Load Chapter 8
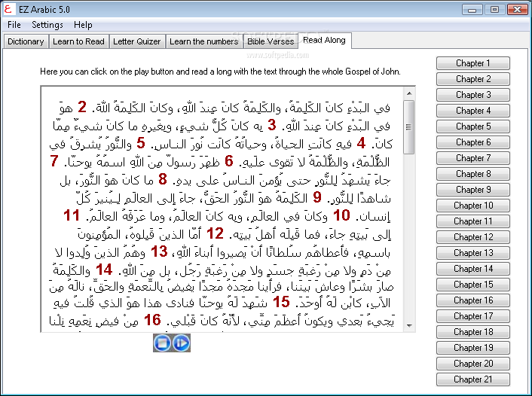 (x=473, y=174)
